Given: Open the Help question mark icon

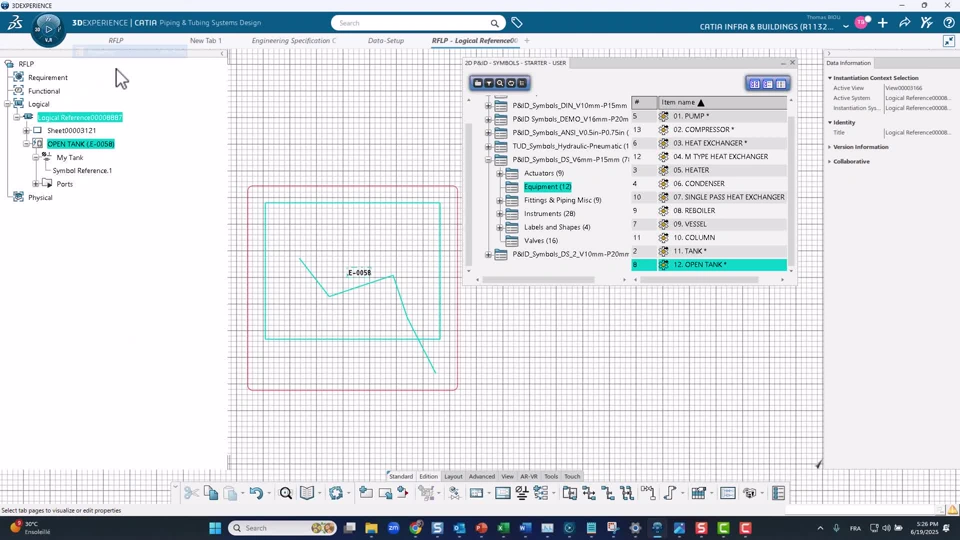Looking at the screenshot, I should [x=948, y=23].
